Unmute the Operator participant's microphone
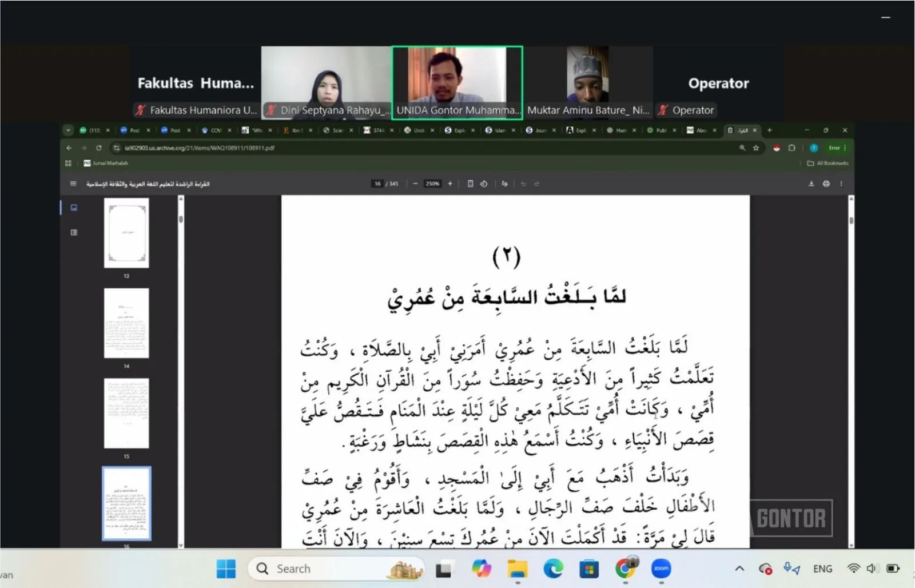 pyautogui.click(x=663, y=110)
